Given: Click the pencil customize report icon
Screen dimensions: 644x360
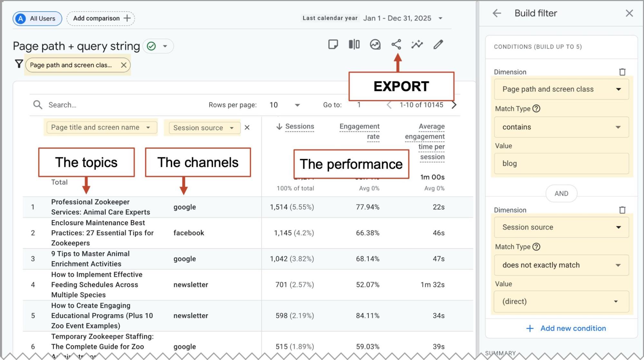Looking at the screenshot, I should click(x=438, y=44).
